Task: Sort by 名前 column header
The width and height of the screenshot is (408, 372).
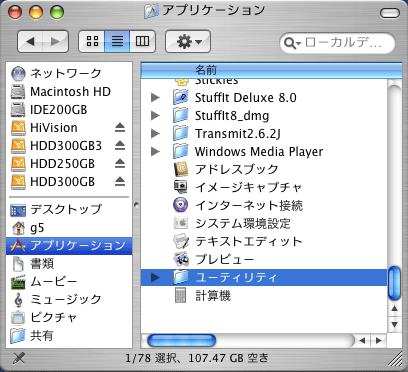Action: [271, 70]
